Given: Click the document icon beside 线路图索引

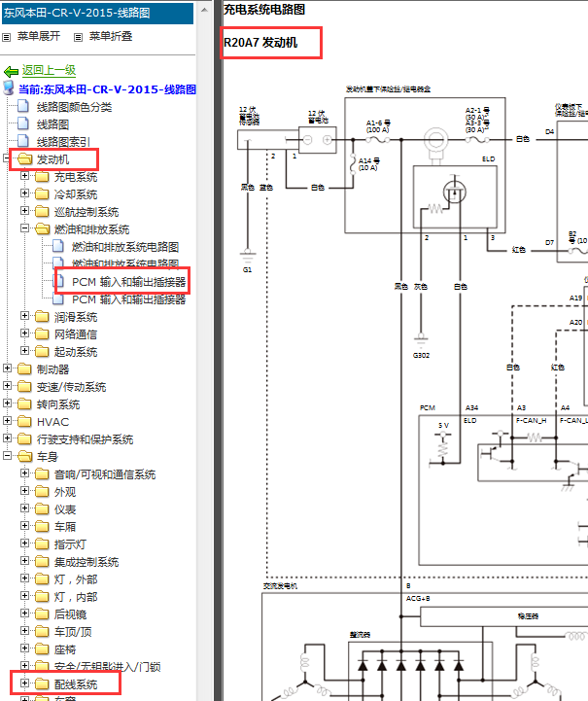Looking at the screenshot, I should click(x=23, y=141).
